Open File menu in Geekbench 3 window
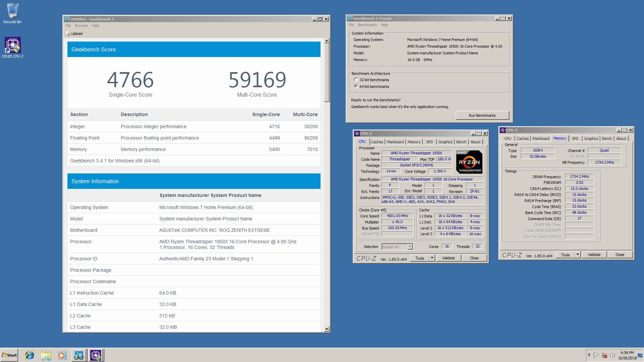This screenshot has height=362, width=644. point(68,25)
